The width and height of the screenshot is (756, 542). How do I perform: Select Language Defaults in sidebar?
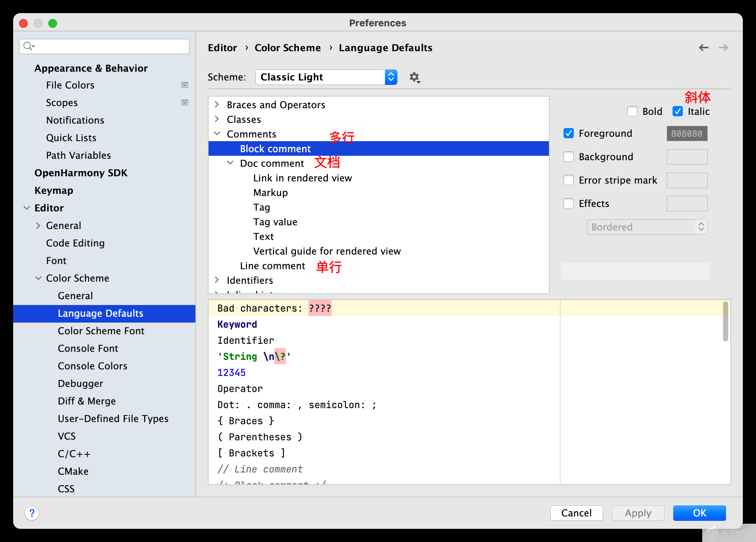point(100,313)
